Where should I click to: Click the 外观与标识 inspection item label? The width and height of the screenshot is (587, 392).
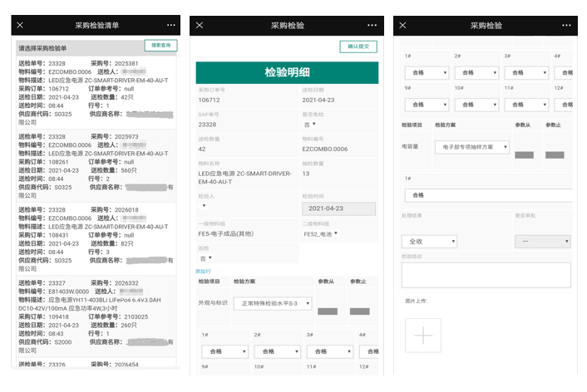pos(213,303)
